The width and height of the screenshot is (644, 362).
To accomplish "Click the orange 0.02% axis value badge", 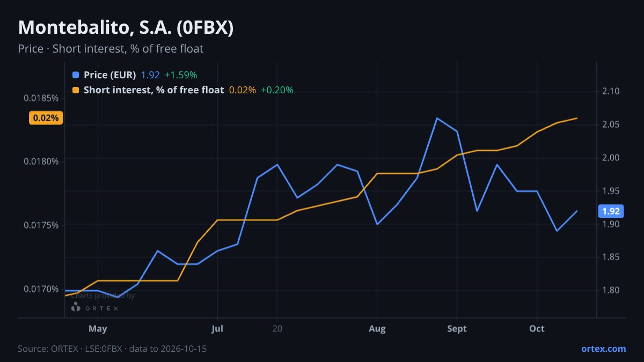I will pos(46,118).
